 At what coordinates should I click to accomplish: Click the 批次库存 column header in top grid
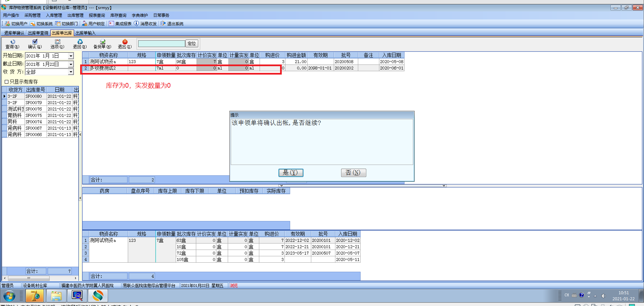[x=186, y=55]
